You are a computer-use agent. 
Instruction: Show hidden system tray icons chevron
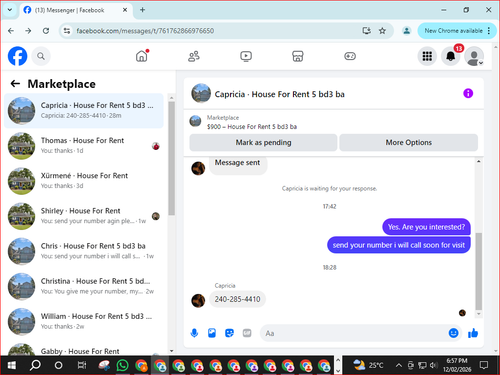click(x=399, y=365)
